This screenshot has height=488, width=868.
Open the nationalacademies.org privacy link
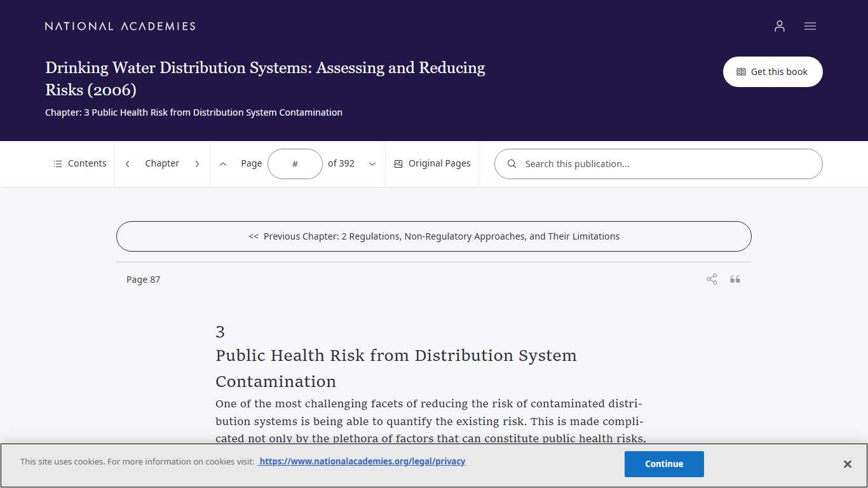(x=362, y=461)
